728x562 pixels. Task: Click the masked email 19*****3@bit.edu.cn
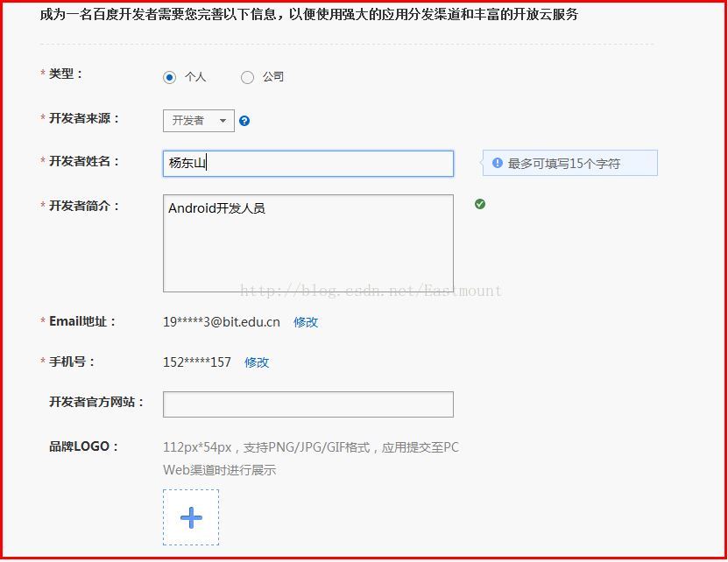point(222,322)
